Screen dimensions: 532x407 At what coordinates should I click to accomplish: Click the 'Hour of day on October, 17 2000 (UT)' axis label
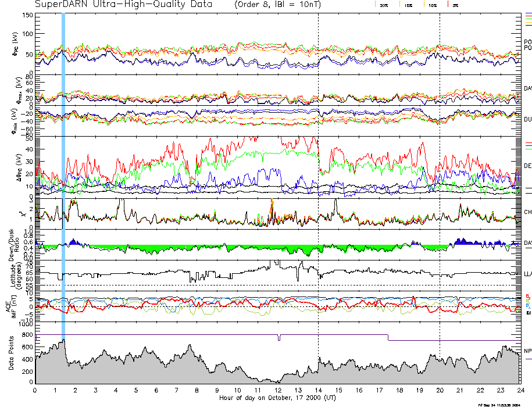point(277,398)
